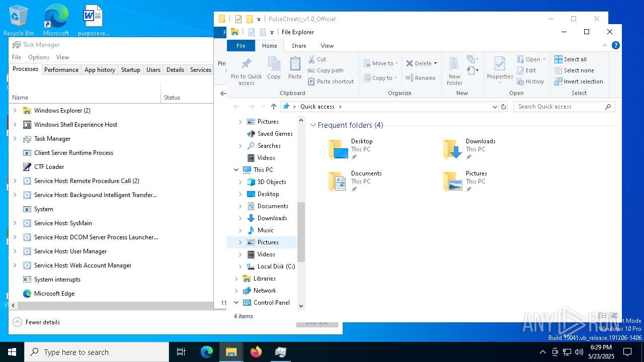Click Copy path in ribbon

(x=326, y=70)
